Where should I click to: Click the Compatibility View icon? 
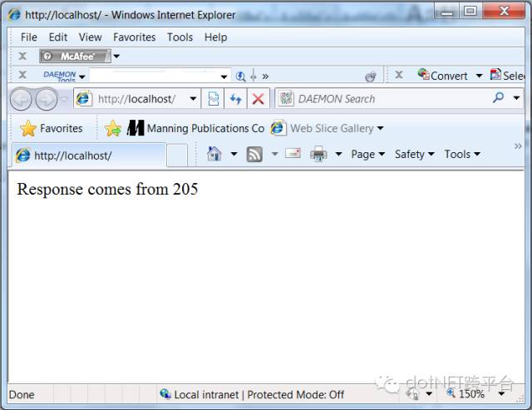click(213, 99)
